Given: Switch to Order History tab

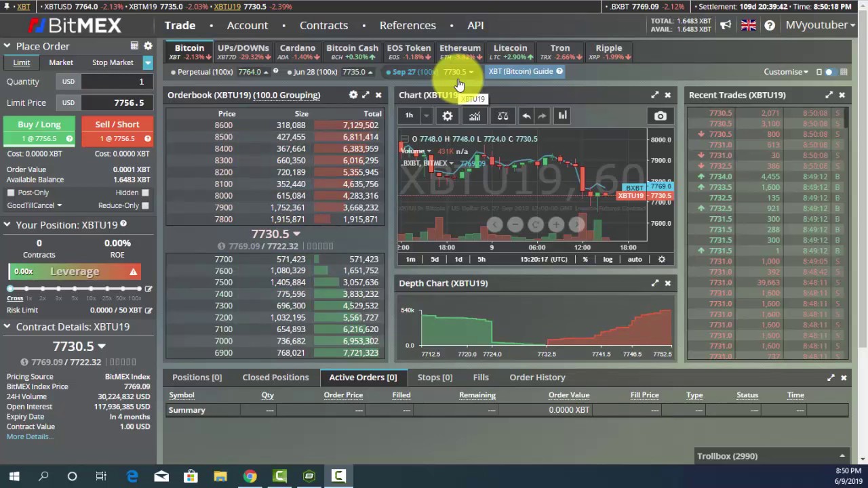Looking at the screenshot, I should (537, 378).
